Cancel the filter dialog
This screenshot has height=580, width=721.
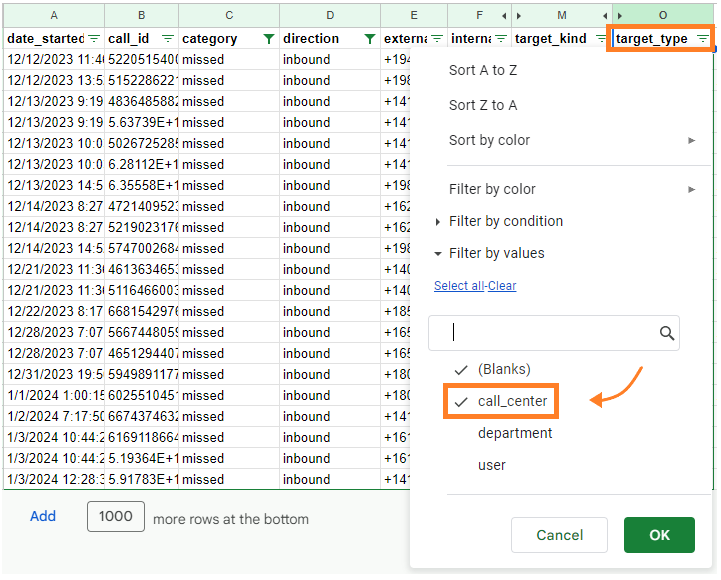559,535
